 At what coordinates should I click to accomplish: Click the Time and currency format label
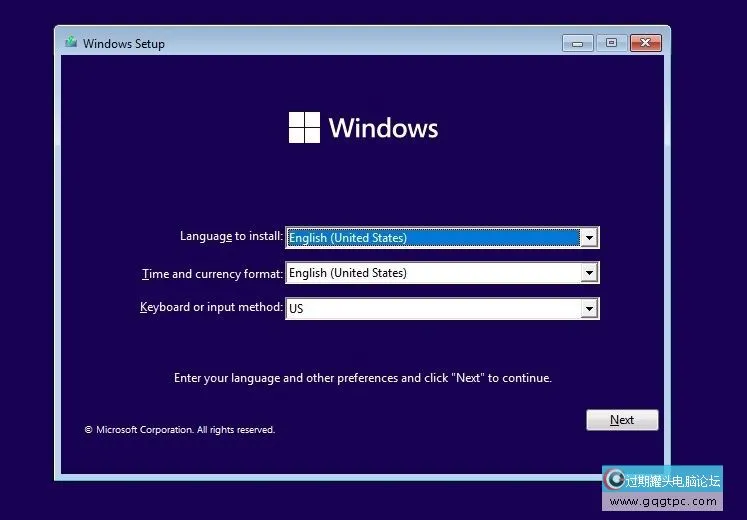tap(212, 273)
